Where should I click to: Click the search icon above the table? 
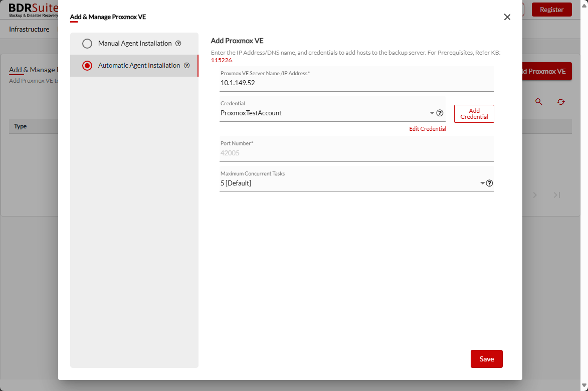(x=538, y=101)
